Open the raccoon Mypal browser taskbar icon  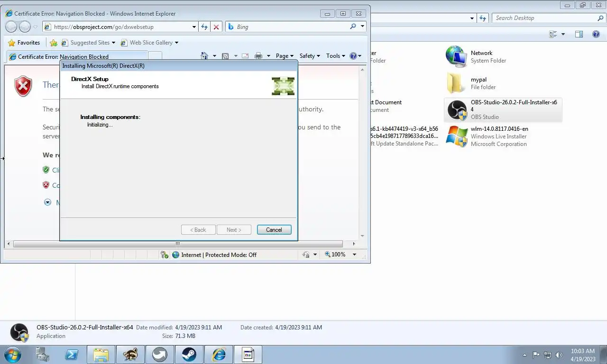click(x=130, y=355)
